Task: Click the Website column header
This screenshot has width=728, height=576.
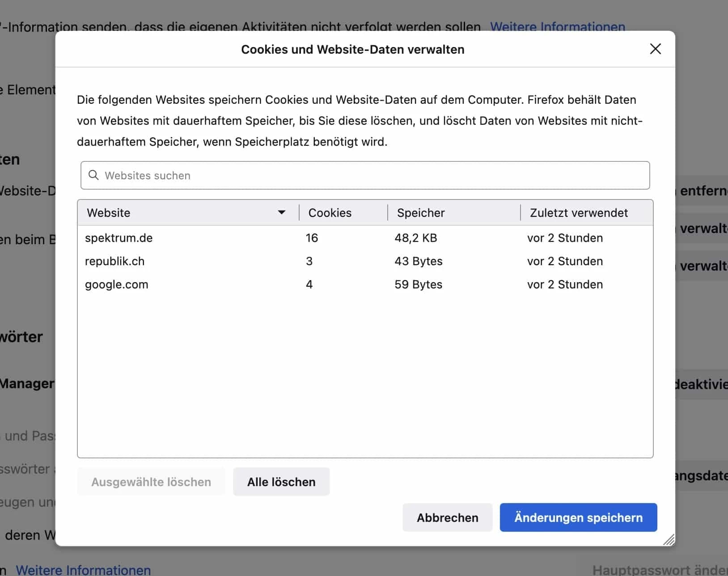Action: point(108,212)
